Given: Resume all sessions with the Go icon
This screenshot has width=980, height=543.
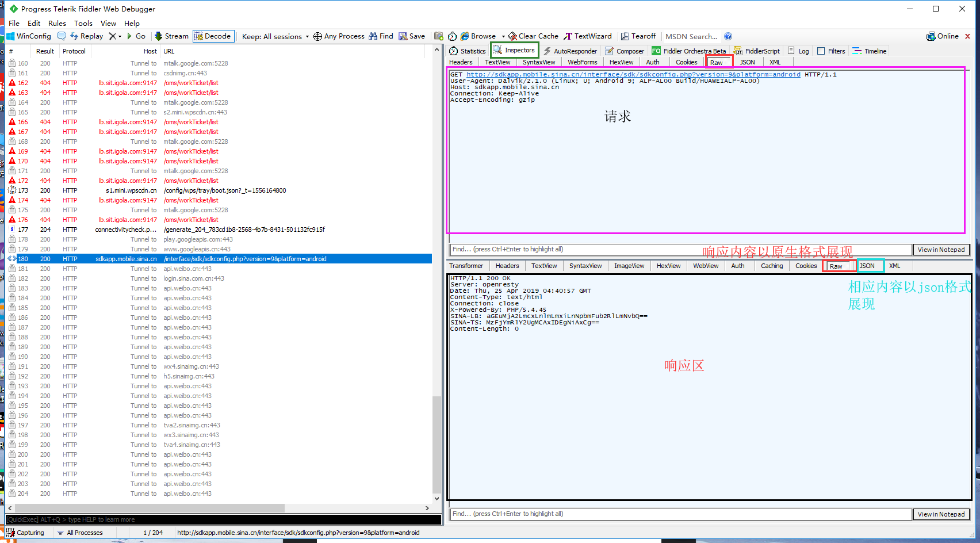Looking at the screenshot, I should [x=137, y=36].
